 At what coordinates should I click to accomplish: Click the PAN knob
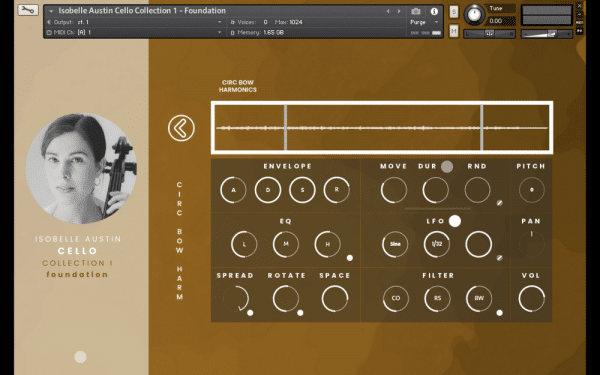532,244
